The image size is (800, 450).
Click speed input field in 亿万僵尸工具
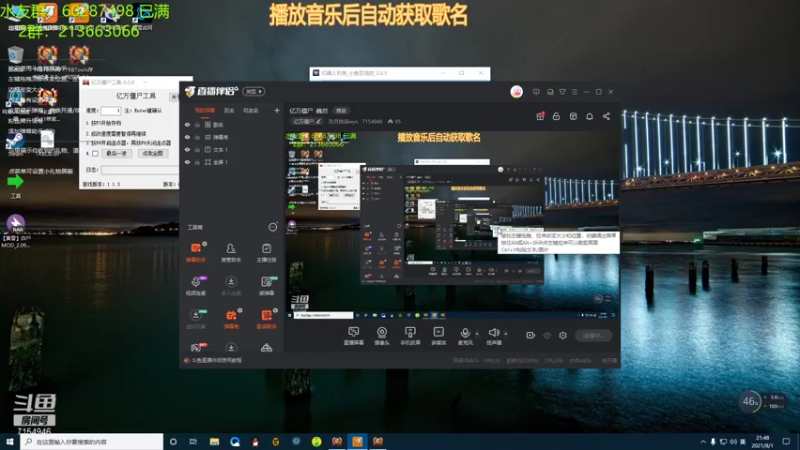[110, 111]
